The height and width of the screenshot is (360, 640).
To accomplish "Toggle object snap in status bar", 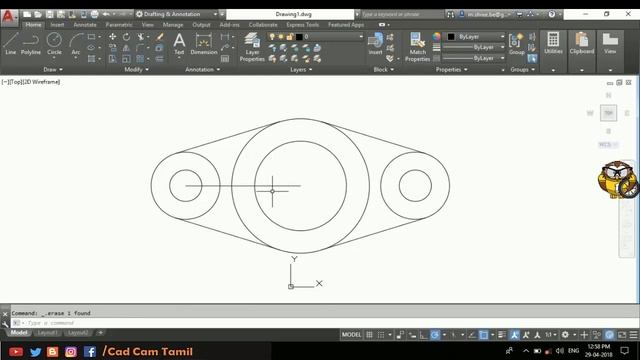I will click(484, 335).
